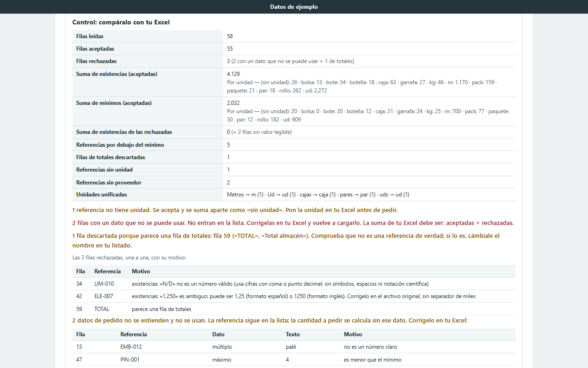Click reference LIM-010 in rejected rows table

104,284
